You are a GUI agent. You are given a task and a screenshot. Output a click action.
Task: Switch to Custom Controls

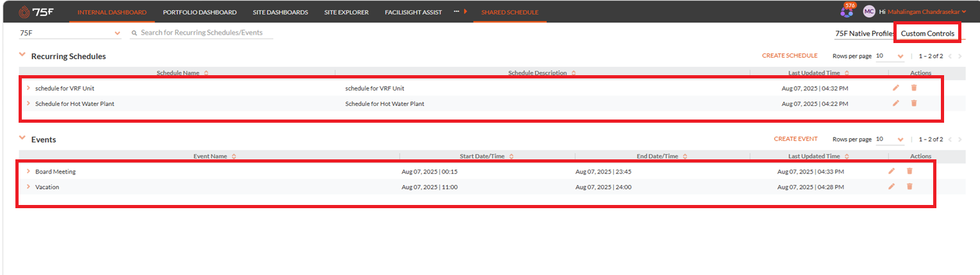[927, 33]
